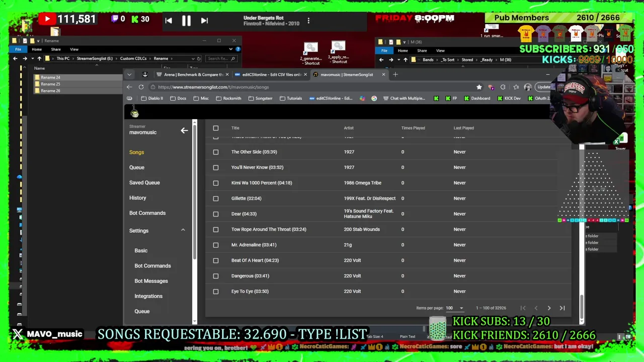Tick the Dear song checkbox
The height and width of the screenshot is (362, 644).
tap(216, 214)
